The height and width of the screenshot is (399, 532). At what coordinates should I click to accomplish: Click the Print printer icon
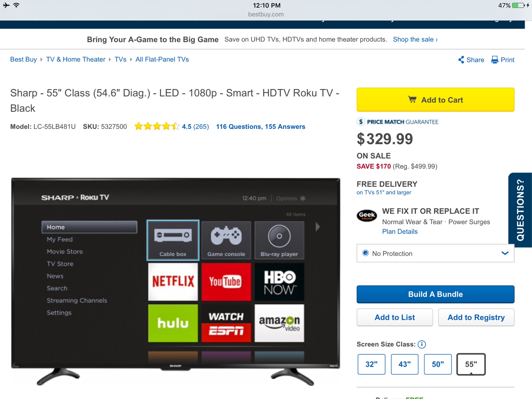495,60
